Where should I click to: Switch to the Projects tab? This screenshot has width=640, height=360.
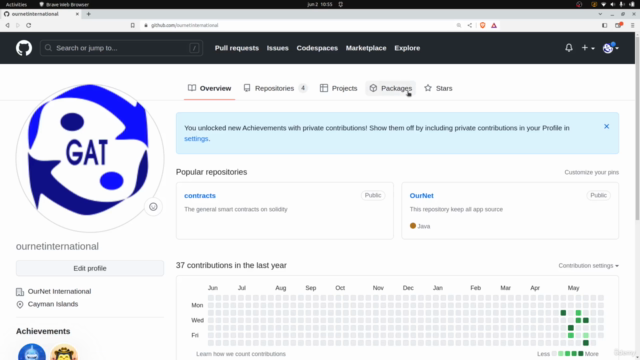click(338, 88)
